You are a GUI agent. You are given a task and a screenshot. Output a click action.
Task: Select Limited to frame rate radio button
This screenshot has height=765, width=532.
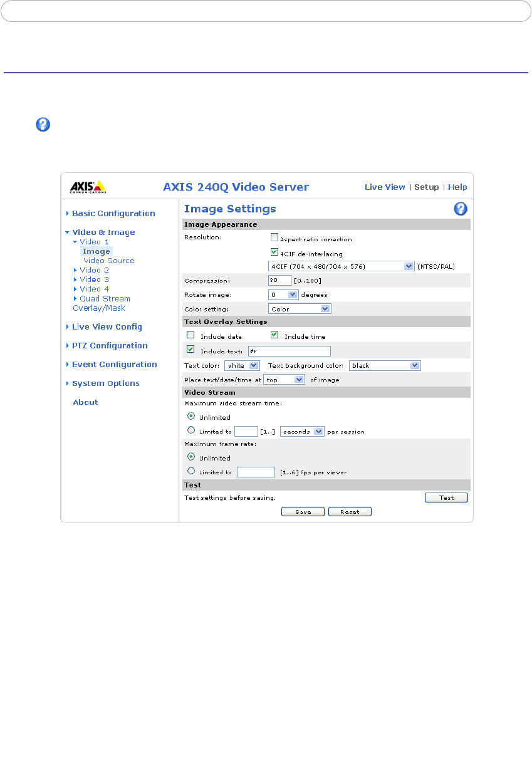pos(191,471)
